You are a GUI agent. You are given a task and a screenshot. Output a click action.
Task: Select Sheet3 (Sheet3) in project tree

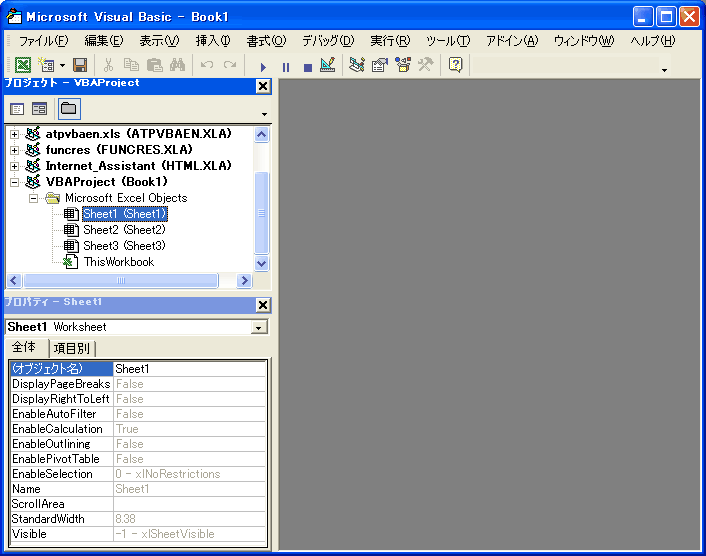(124, 246)
